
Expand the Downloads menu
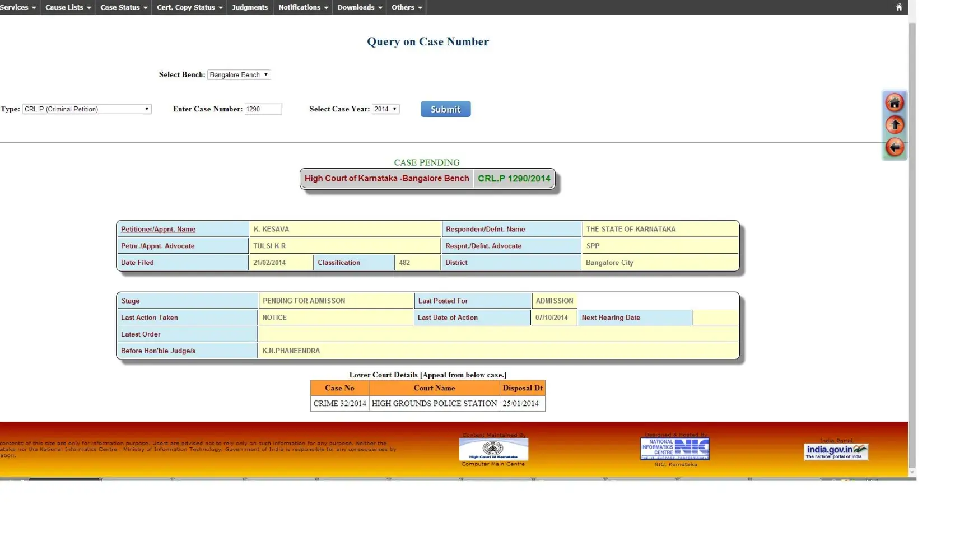[360, 7]
